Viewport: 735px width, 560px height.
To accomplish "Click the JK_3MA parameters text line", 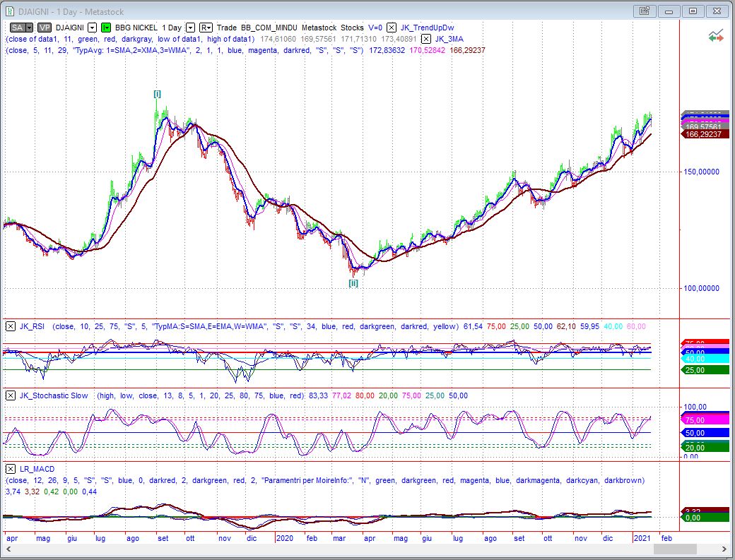I will pyautogui.click(x=184, y=50).
